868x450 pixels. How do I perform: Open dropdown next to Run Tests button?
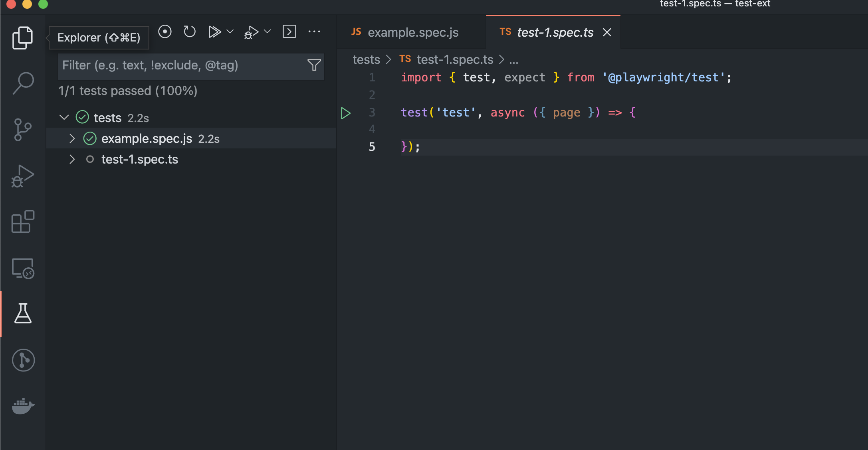[x=230, y=32]
